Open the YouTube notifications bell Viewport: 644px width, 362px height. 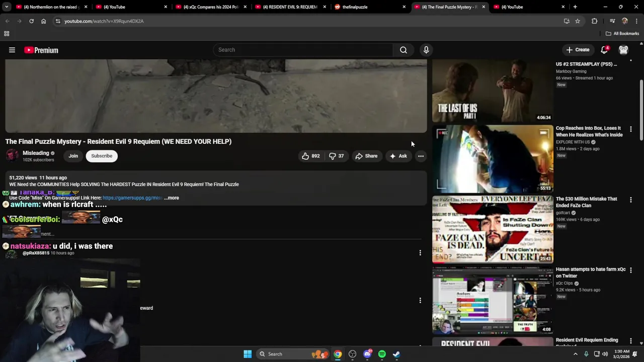pos(605,50)
